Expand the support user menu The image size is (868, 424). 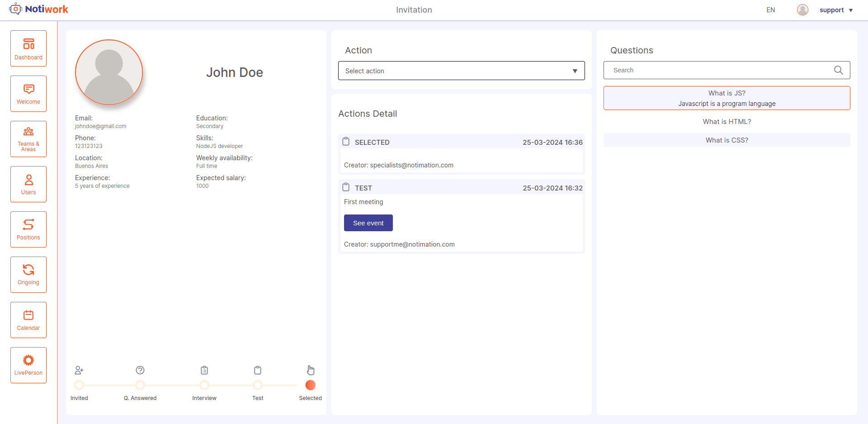click(x=836, y=10)
